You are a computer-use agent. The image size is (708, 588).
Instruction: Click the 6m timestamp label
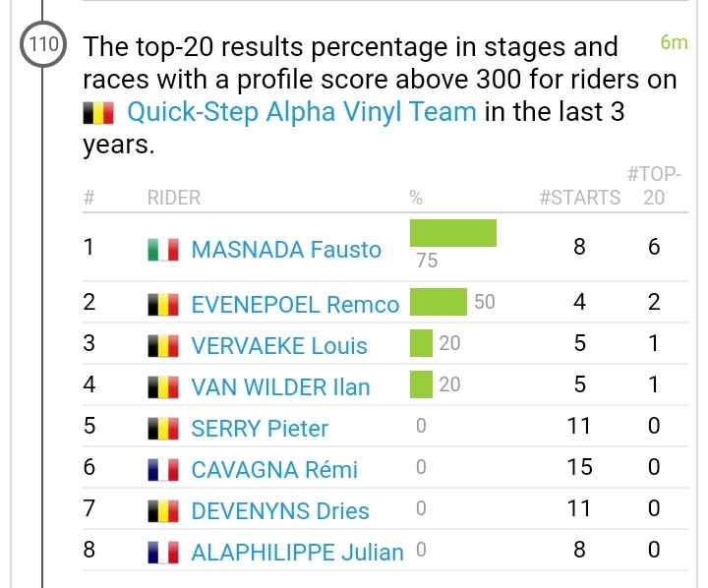coord(674,43)
